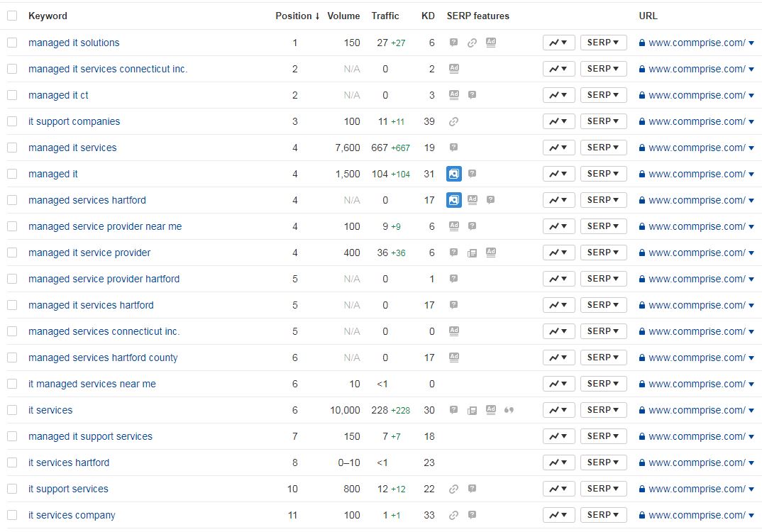Viewport: 762px width, 532px height.
Task: Open the commprise.com URL in "managed it solutions" row
Action: pyautogui.click(x=696, y=43)
